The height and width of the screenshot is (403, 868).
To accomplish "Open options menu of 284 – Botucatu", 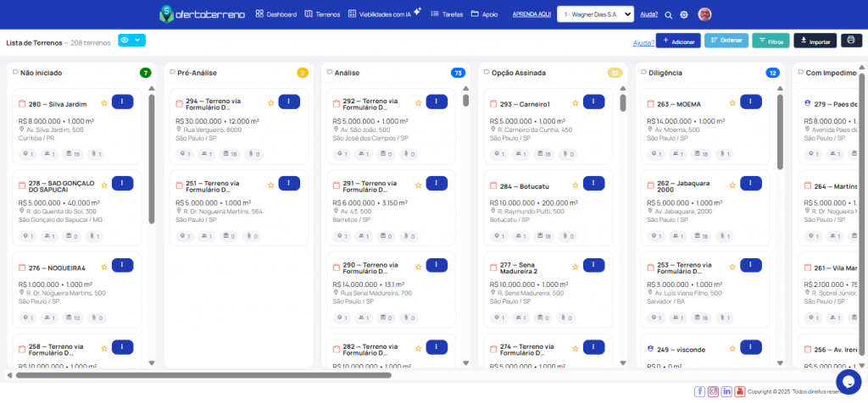I will tap(594, 184).
